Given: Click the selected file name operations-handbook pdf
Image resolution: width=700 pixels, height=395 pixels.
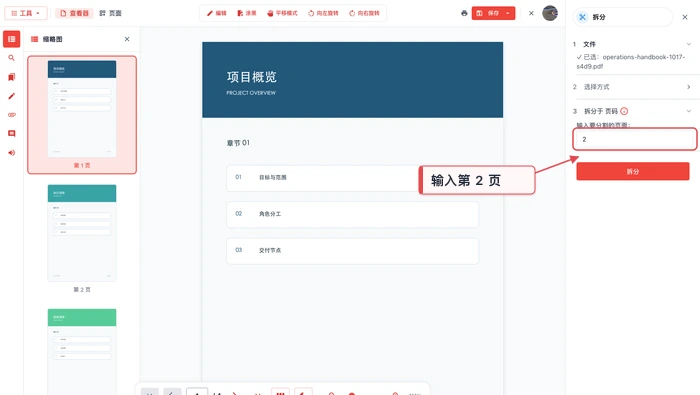Looking at the screenshot, I should 631,62.
